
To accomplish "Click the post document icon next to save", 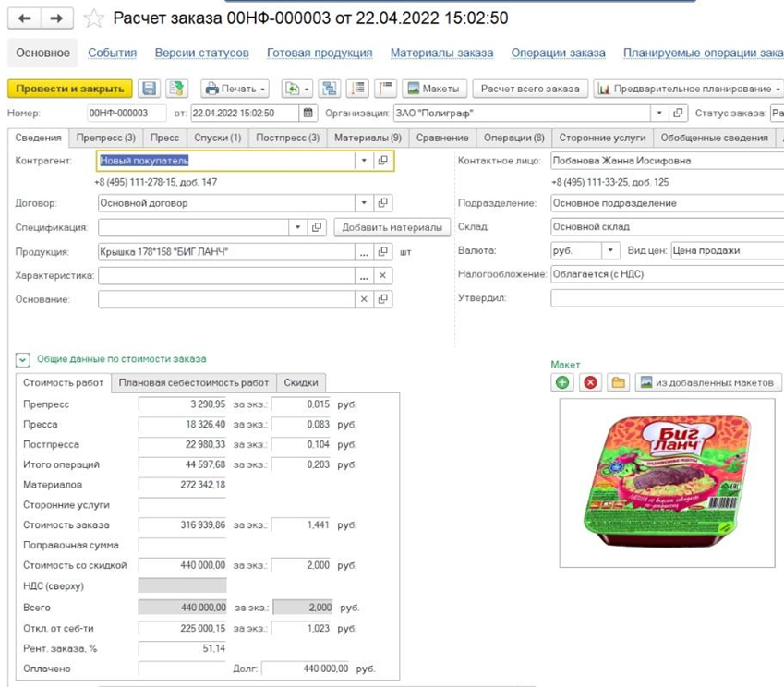I will (x=176, y=89).
